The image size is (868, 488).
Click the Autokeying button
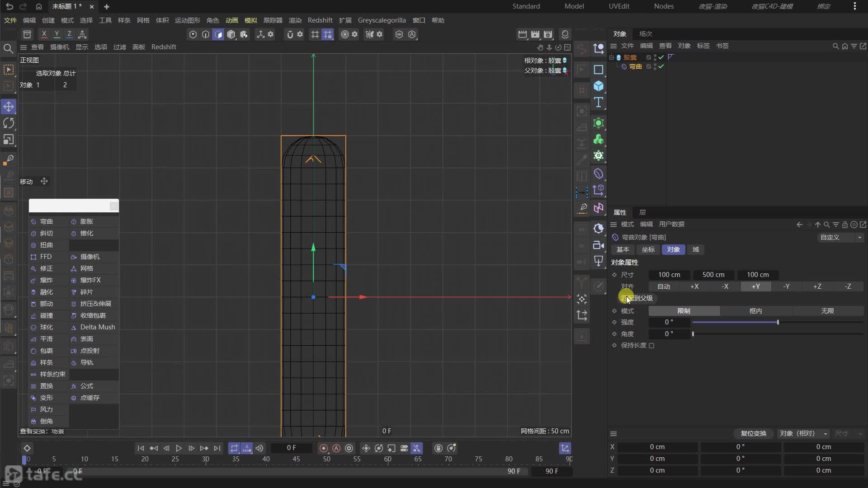tap(336, 448)
